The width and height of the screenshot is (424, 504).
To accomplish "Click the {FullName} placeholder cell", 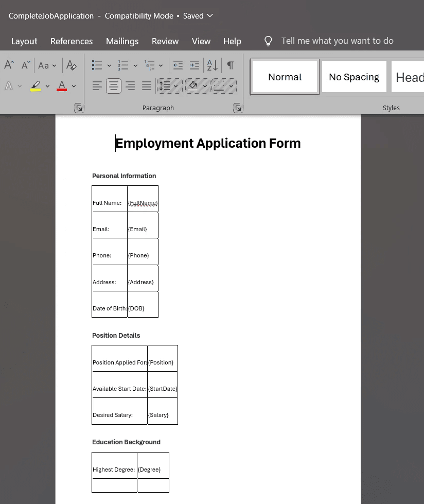I will point(143,199).
